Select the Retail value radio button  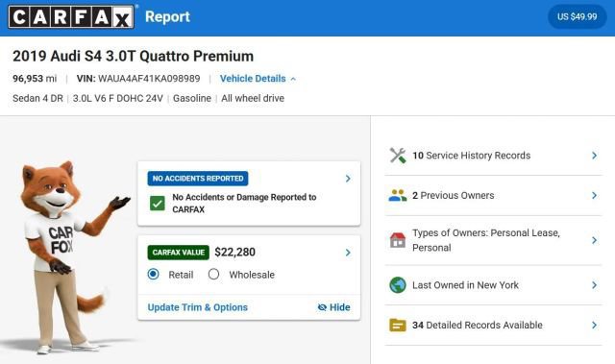[154, 274]
